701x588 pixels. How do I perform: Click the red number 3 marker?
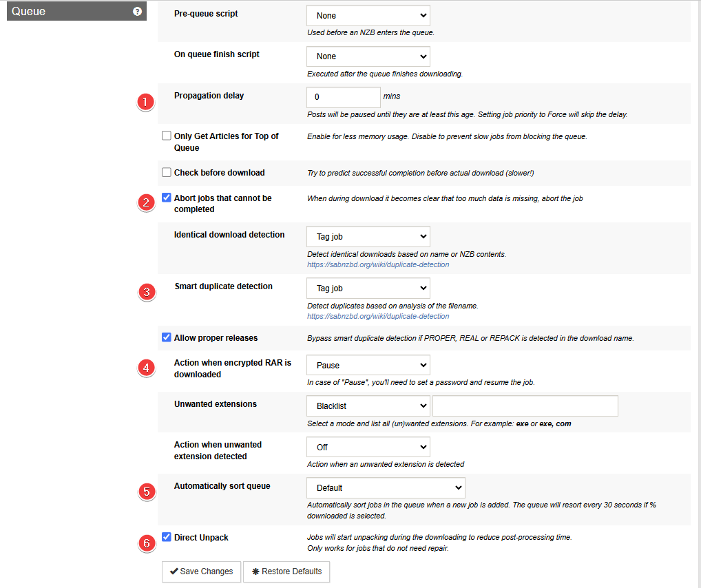pyautogui.click(x=145, y=291)
